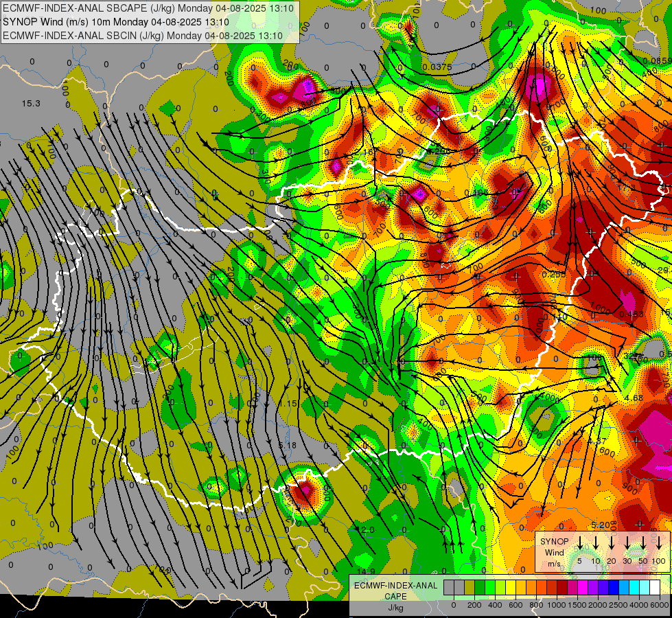The height and width of the screenshot is (618, 672).
Task: Click the 5 m/s wind arrow in legend
Action: click(579, 543)
